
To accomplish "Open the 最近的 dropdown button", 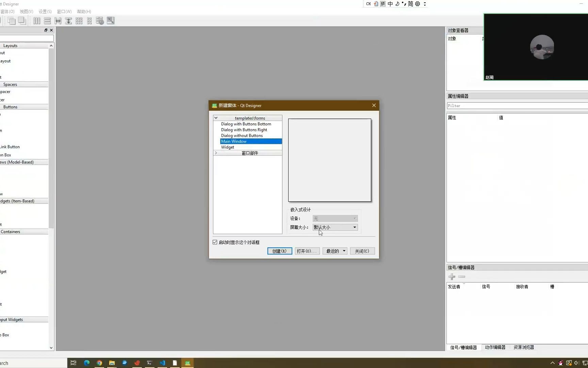I will coord(335,251).
